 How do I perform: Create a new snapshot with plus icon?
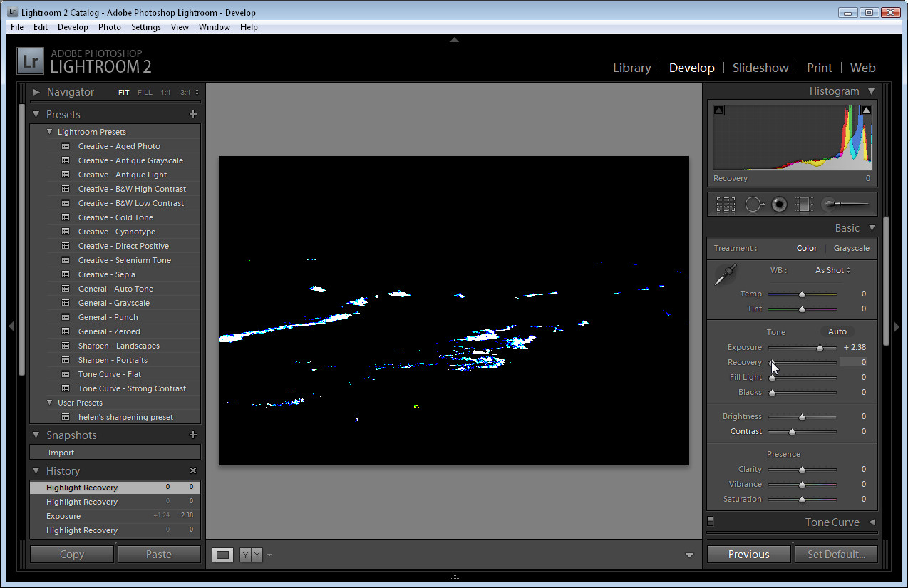point(192,435)
